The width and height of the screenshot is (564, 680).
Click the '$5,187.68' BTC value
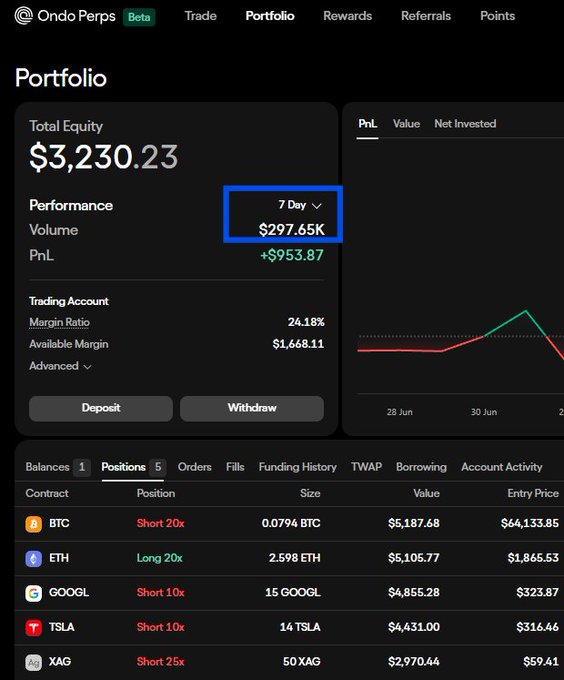click(x=414, y=523)
